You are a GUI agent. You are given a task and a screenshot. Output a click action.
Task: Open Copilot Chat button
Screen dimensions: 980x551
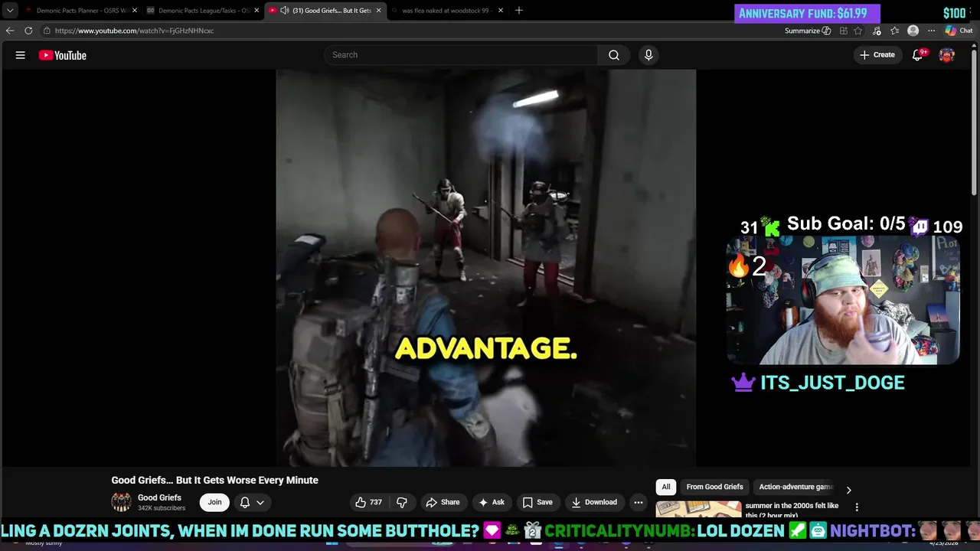click(959, 31)
